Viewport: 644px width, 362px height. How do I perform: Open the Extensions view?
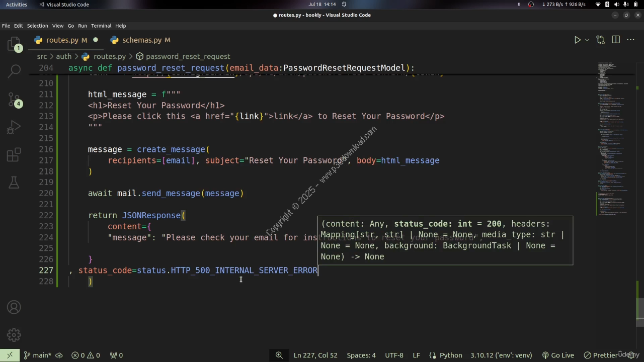14,155
